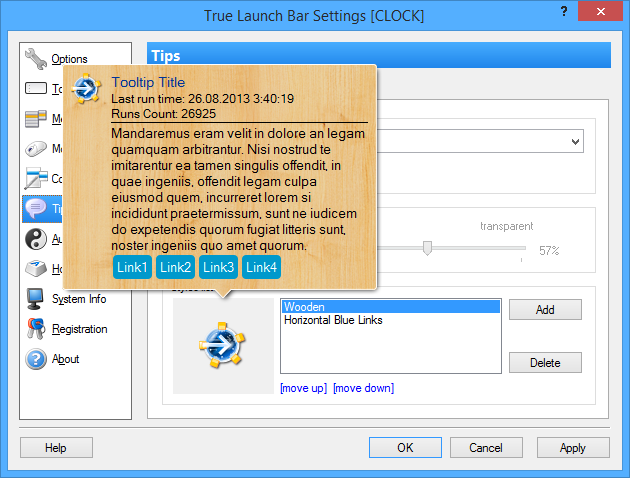Click the Cancel button
Image resolution: width=630 pixels, height=478 pixels.
pyautogui.click(x=486, y=447)
